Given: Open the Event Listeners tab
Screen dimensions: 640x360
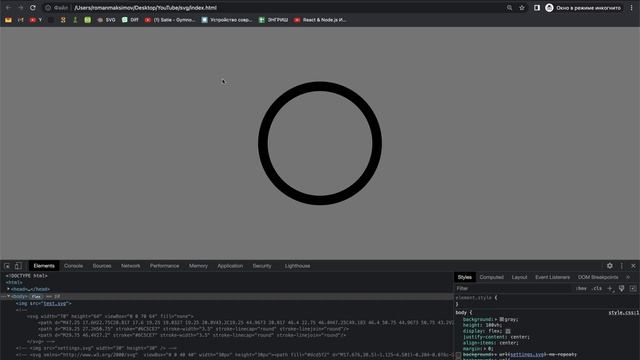Looking at the screenshot, I should [552, 277].
